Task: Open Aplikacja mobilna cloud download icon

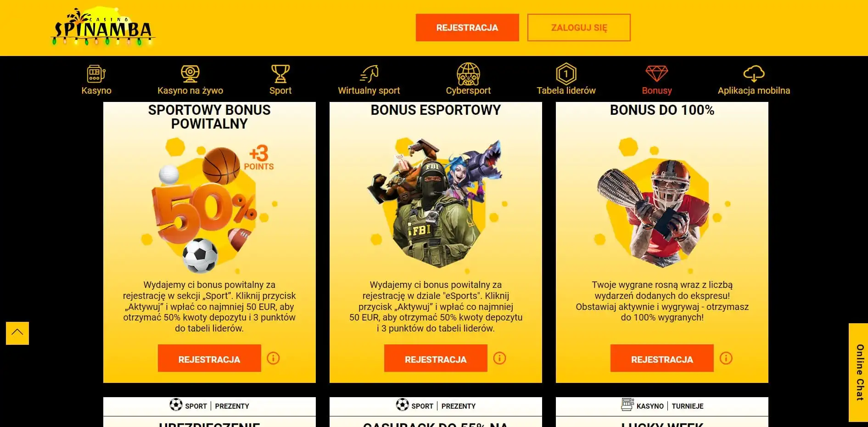Action: tap(754, 73)
